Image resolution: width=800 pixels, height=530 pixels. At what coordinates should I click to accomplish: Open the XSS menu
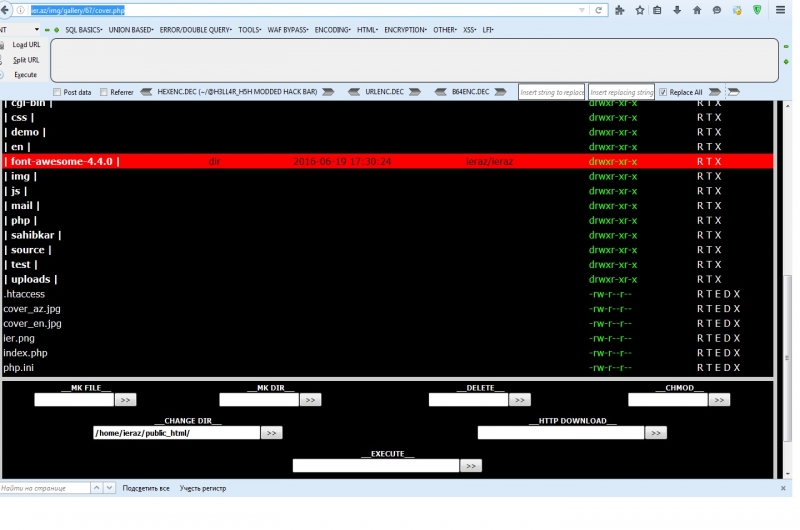[x=469, y=30]
